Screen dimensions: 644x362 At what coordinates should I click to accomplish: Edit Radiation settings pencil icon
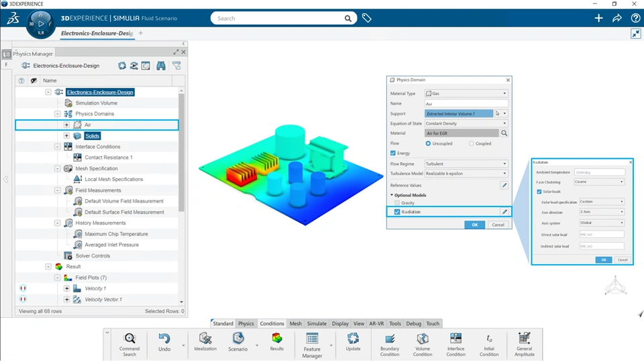(x=504, y=212)
